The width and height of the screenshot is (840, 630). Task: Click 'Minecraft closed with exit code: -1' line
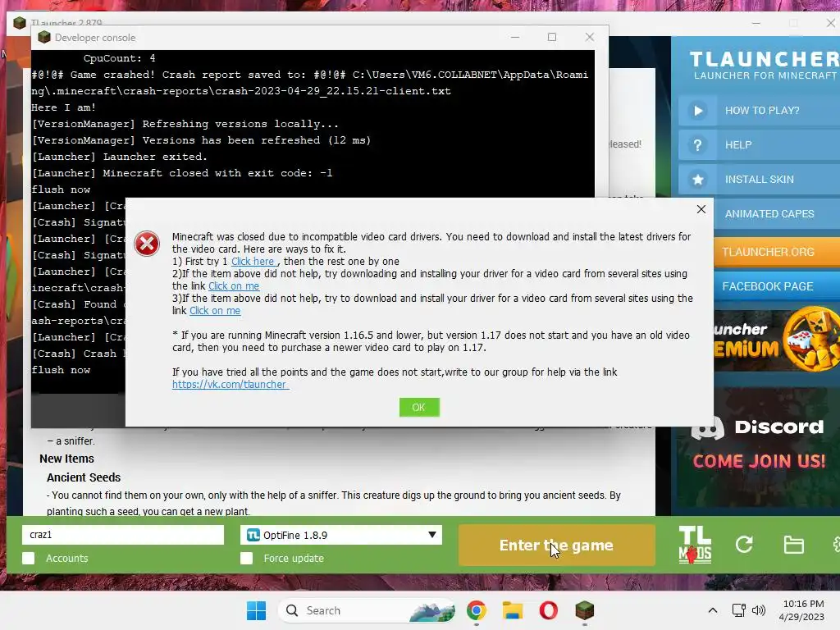[182, 173]
